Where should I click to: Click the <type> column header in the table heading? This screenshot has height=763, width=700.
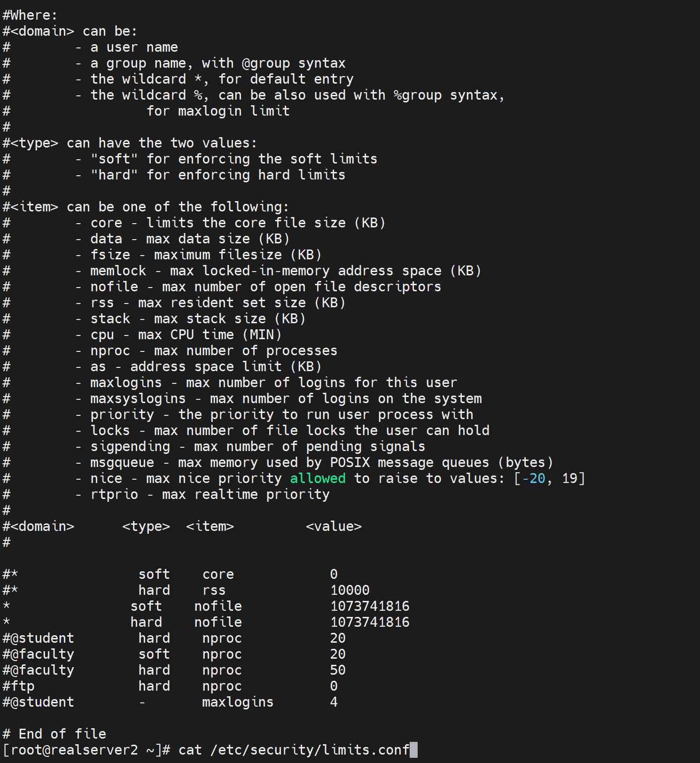(x=146, y=526)
